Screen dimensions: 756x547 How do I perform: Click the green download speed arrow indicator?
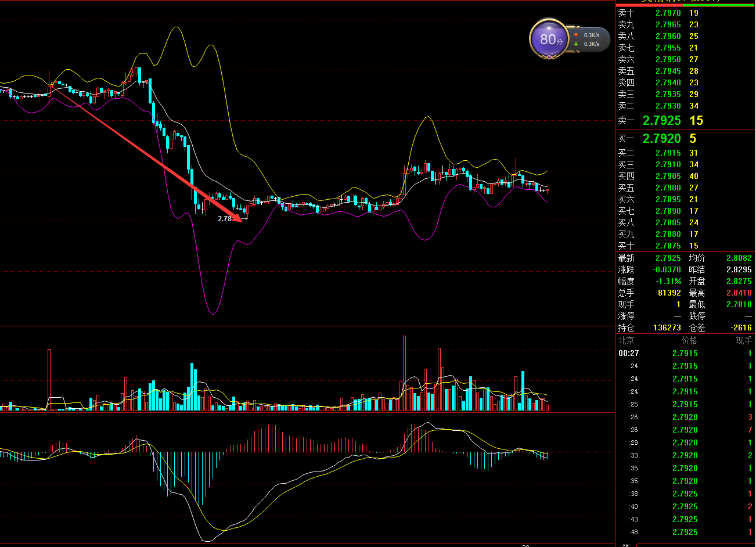point(576,44)
